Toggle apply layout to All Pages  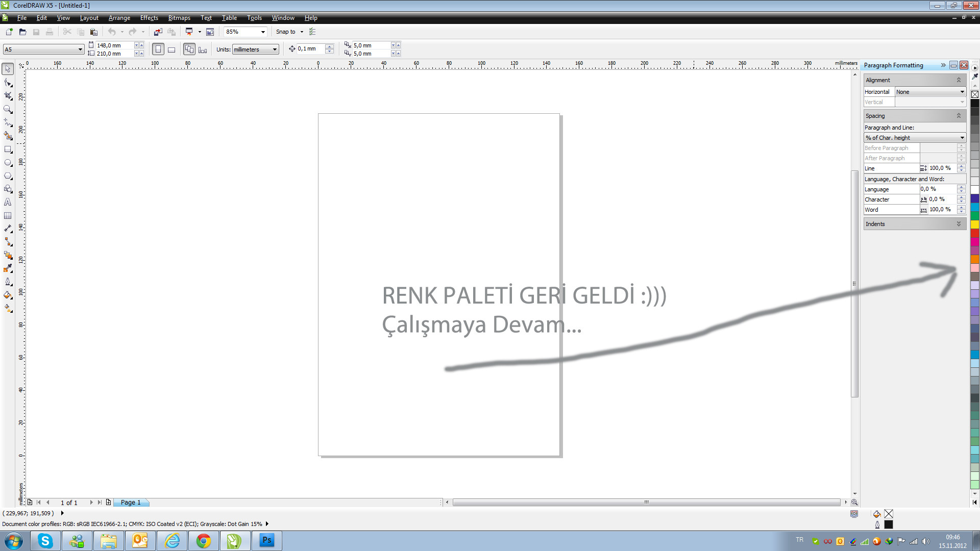point(189,49)
